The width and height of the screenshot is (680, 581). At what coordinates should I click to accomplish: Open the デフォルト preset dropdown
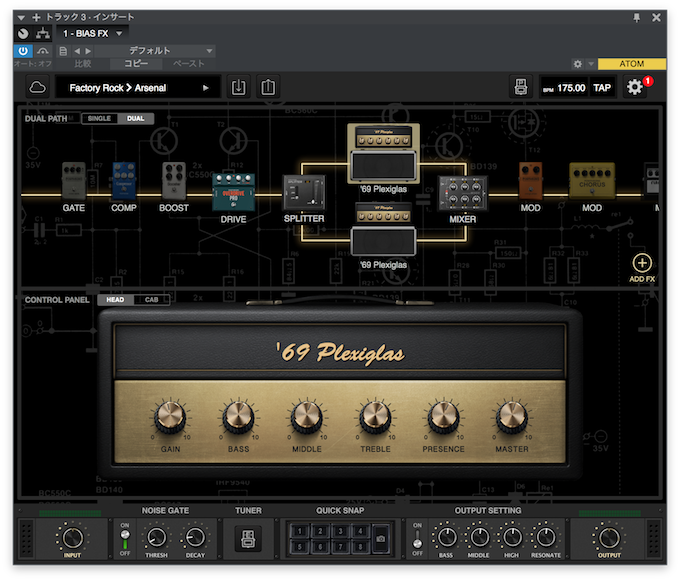[x=155, y=51]
